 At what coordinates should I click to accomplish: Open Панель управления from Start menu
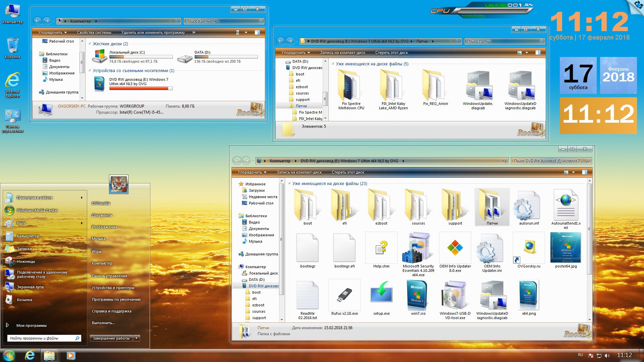[109, 276]
